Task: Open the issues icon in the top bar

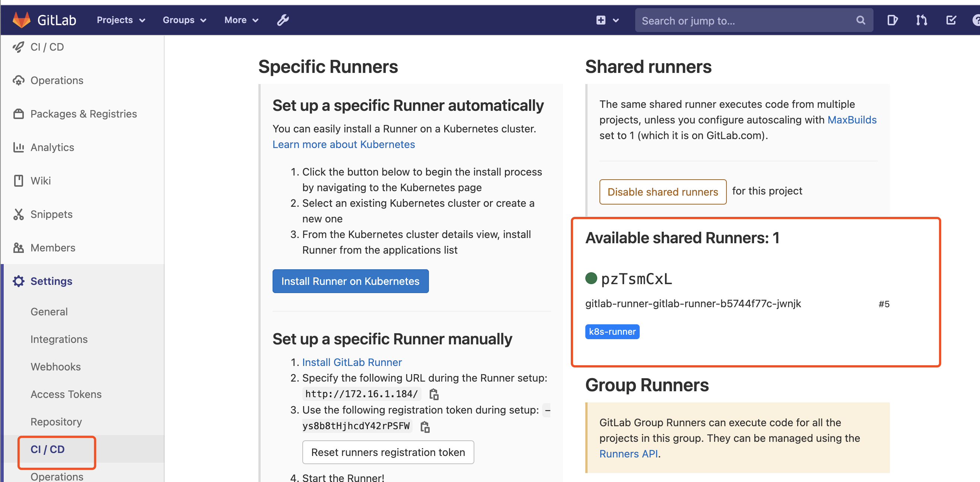Action: pyautogui.click(x=892, y=20)
